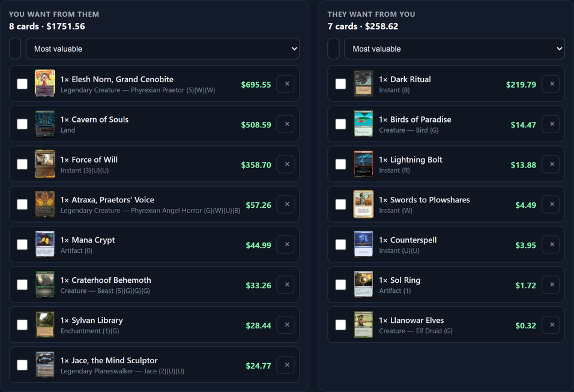View Counterspell card image
This screenshot has width=574, height=392.
coord(363,244)
